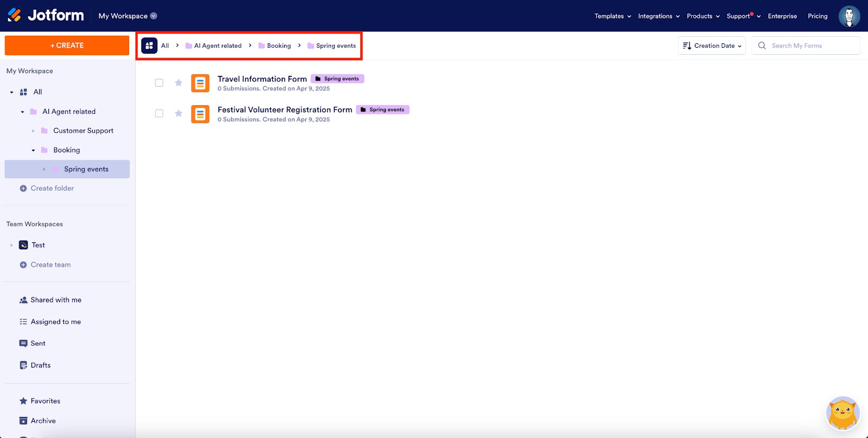Open the My Workspace dropdown
The height and width of the screenshot is (438, 868).
128,16
